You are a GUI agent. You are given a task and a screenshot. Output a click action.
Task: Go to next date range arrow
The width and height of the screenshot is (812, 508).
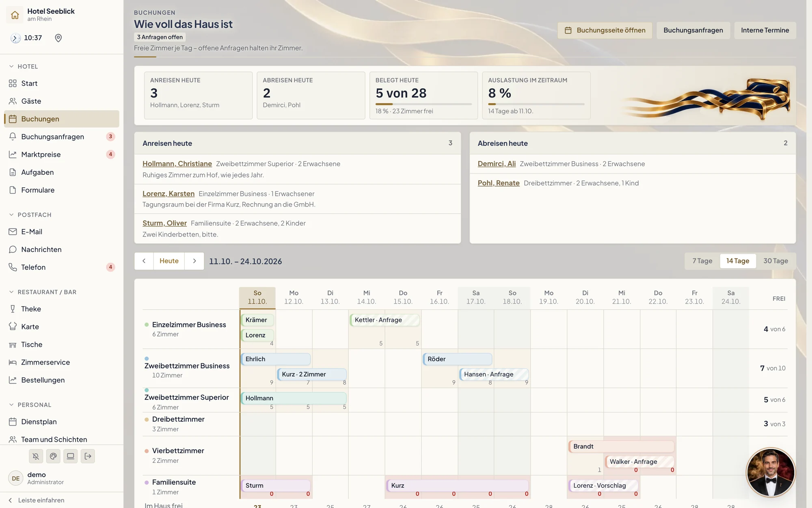click(194, 261)
